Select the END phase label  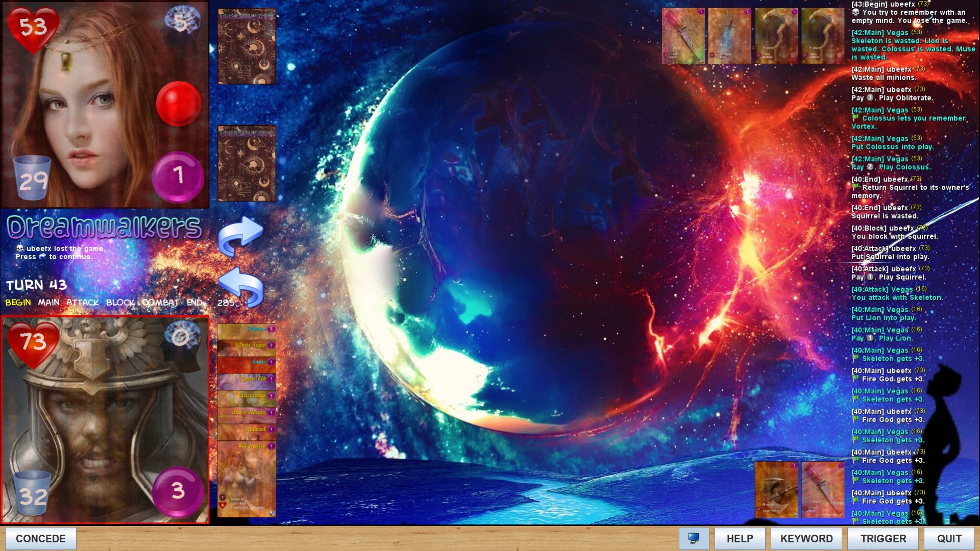tap(194, 303)
